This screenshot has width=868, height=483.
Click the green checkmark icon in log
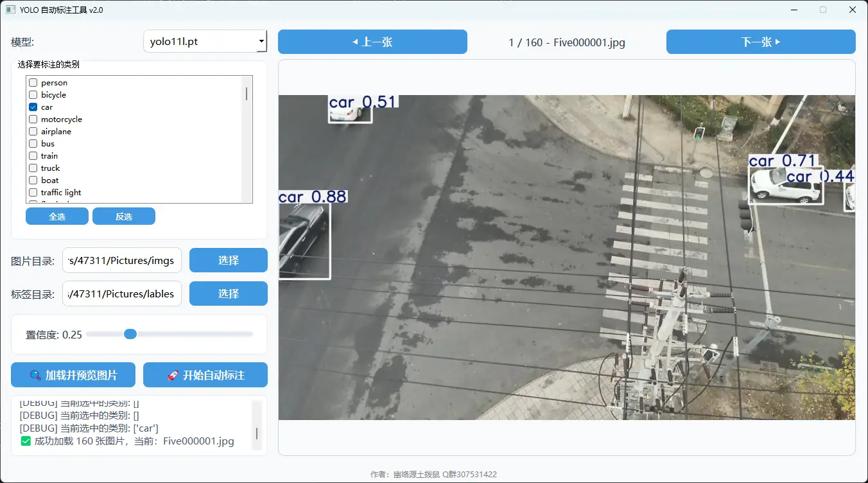(26, 441)
